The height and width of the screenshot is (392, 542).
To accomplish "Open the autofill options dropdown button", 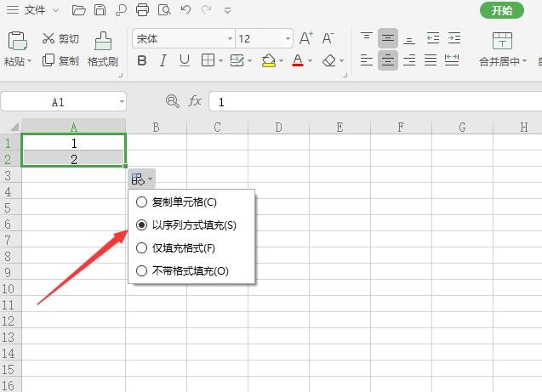I will (142, 179).
